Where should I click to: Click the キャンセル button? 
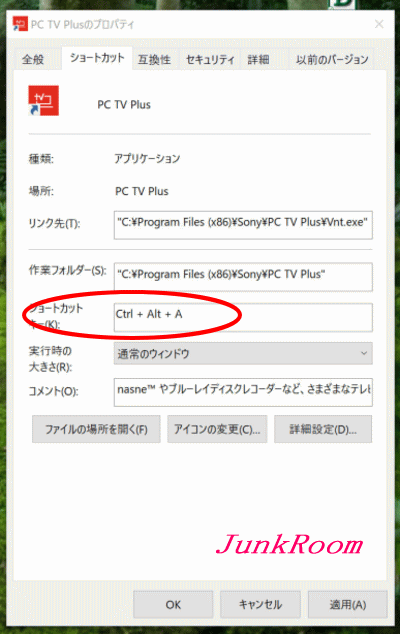point(260,604)
